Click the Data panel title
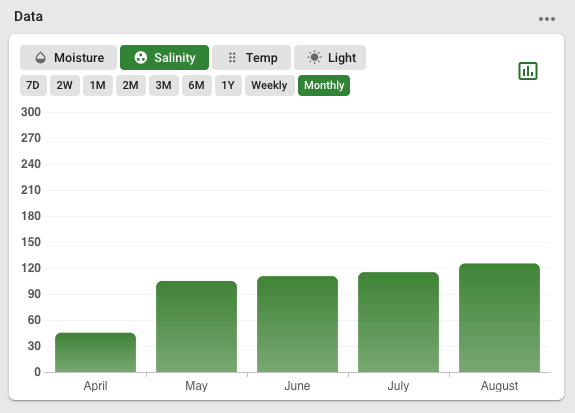Viewport: 575px width, 413px height. (29, 17)
